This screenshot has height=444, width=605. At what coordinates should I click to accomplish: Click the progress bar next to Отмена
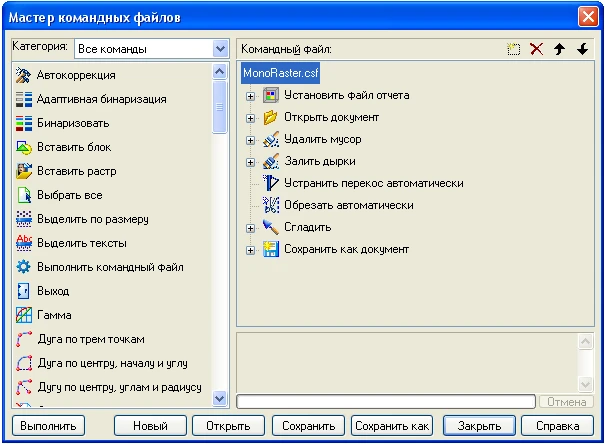[x=386, y=402]
